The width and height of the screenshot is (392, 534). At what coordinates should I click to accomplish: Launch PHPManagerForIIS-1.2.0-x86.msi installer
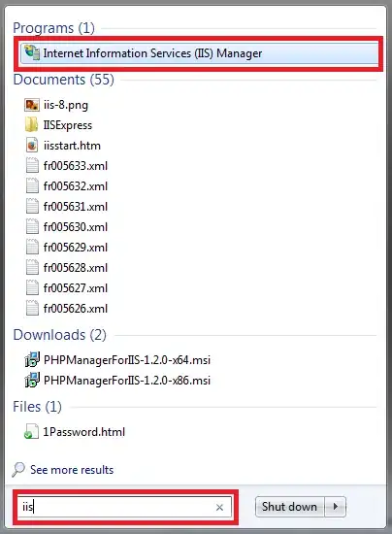pos(117,380)
